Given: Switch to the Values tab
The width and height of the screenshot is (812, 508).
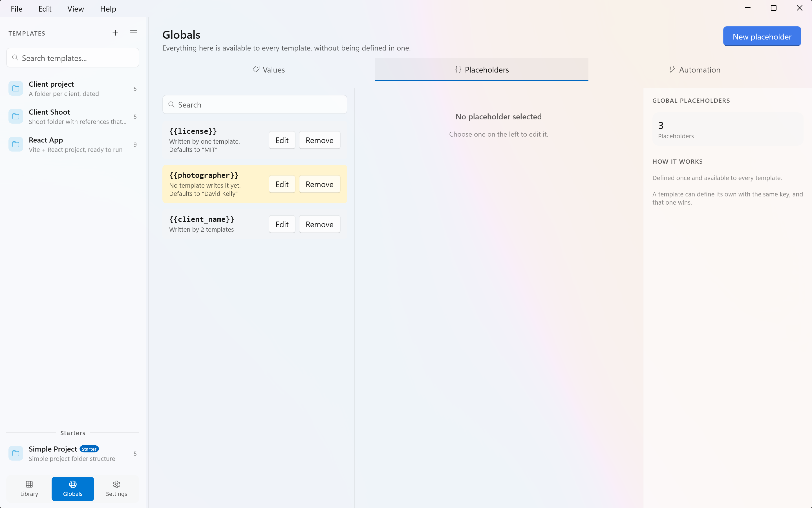Looking at the screenshot, I should click(x=269, y=69).
